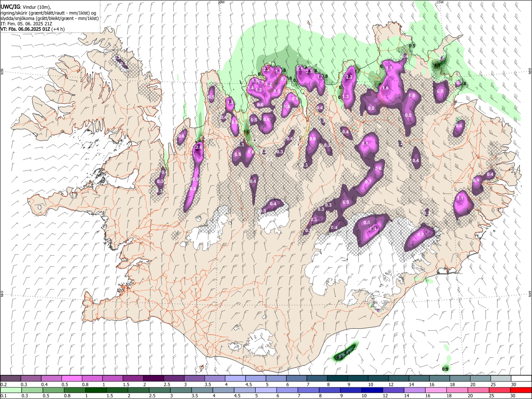Click the 'slydda/snjókoma (grátt/bleikt/grænt' description line

(x=49, y=18)
